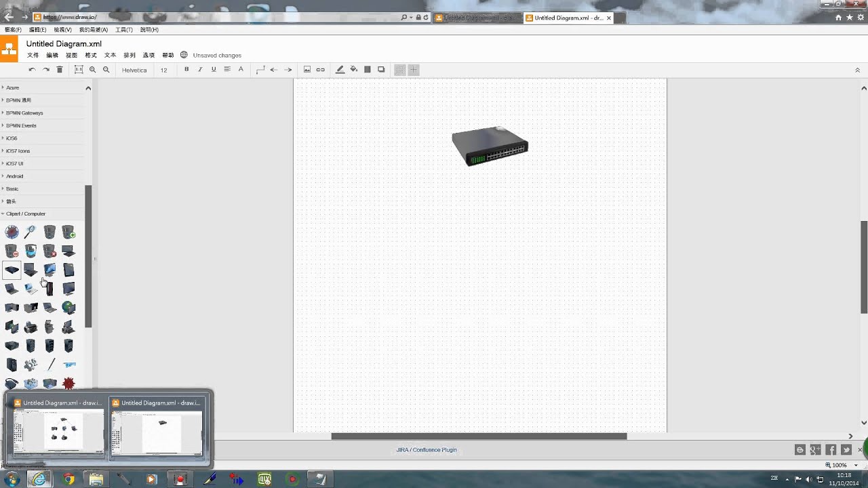Open the 排列 (Arrange) menu in draw.io

130,56
